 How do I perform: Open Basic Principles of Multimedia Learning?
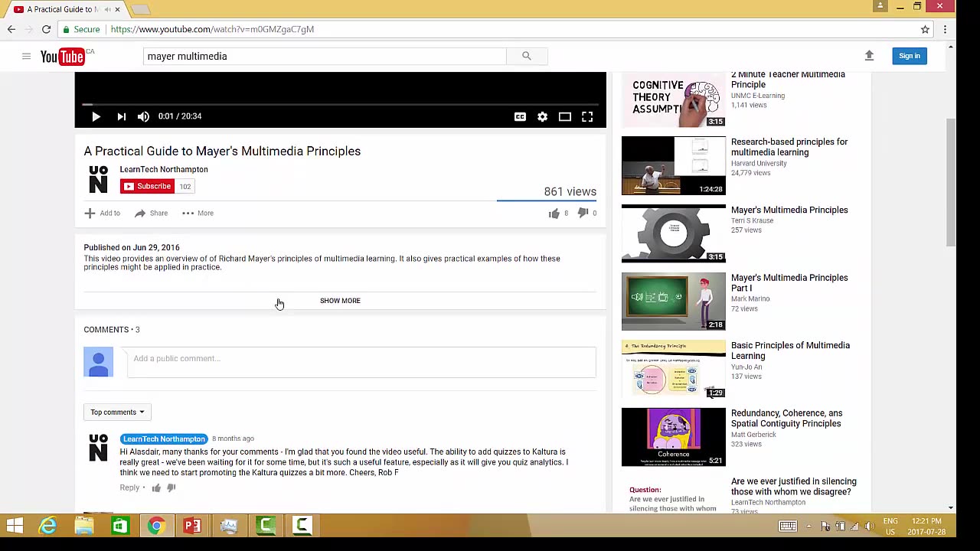[790, 350]
